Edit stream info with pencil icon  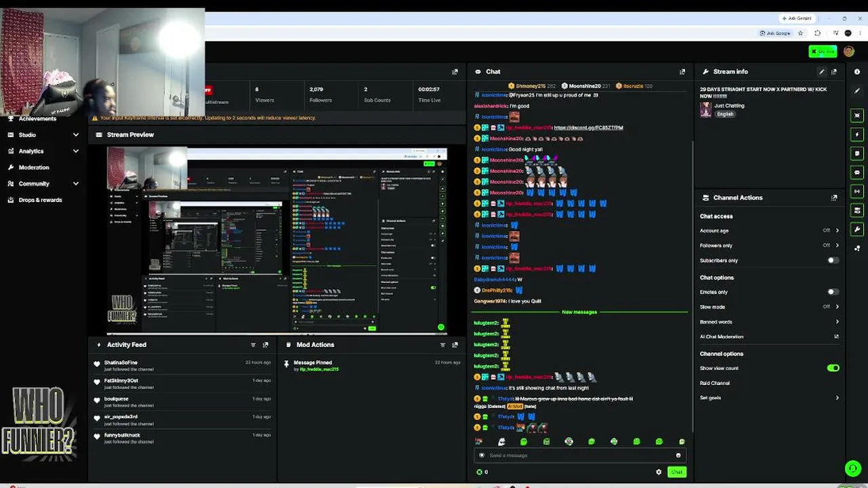click(x=822, y=71)
